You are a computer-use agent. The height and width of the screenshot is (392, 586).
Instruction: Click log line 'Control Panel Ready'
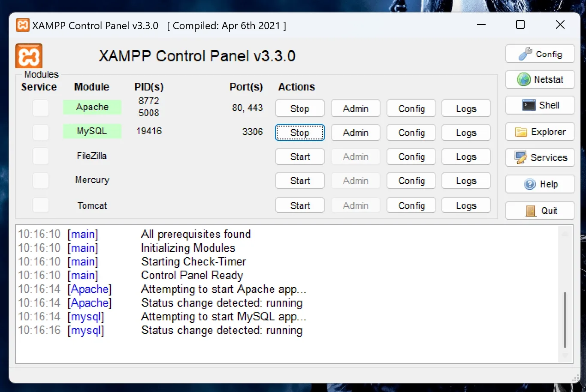(192, 275)
